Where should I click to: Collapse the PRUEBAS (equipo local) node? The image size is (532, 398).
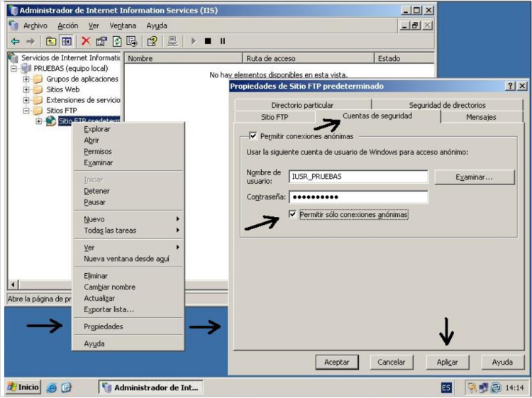pyautogui.click(x=13, y=69)
